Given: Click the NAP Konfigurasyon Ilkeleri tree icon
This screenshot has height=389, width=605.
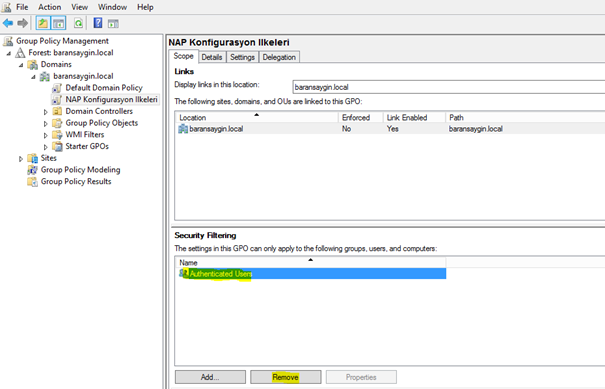Looking at the screenshot, I should pyautogui.click(x=57, y=100).
